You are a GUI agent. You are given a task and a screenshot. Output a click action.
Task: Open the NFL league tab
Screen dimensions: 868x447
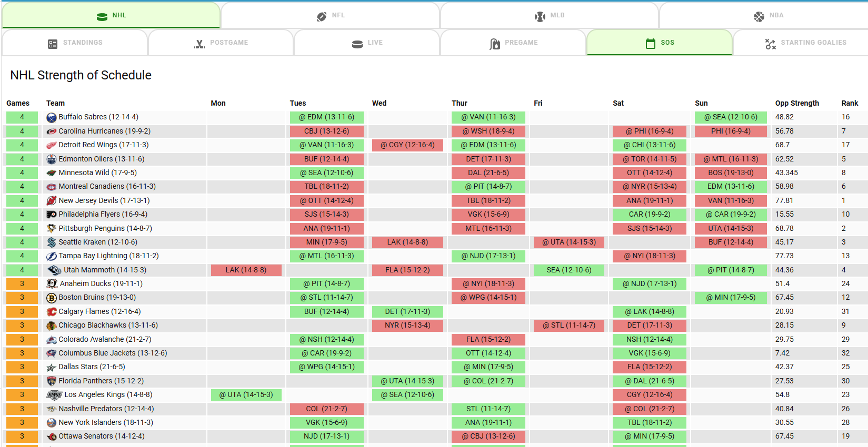point(330,15)
